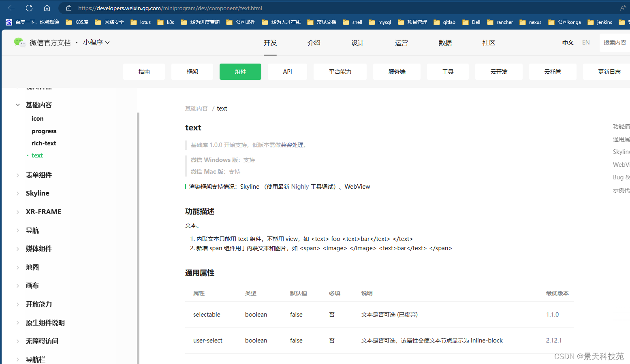Click the browser back arrow

[11, 8]
